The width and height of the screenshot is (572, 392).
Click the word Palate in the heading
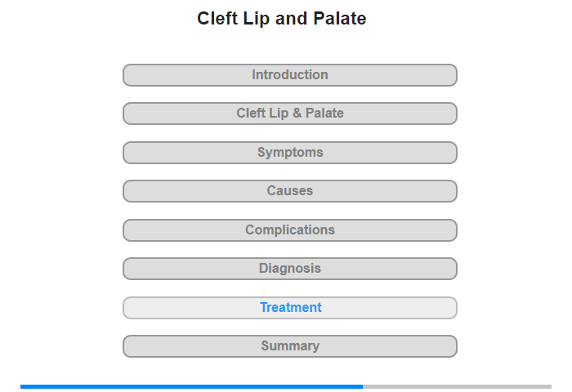(340, 19)
